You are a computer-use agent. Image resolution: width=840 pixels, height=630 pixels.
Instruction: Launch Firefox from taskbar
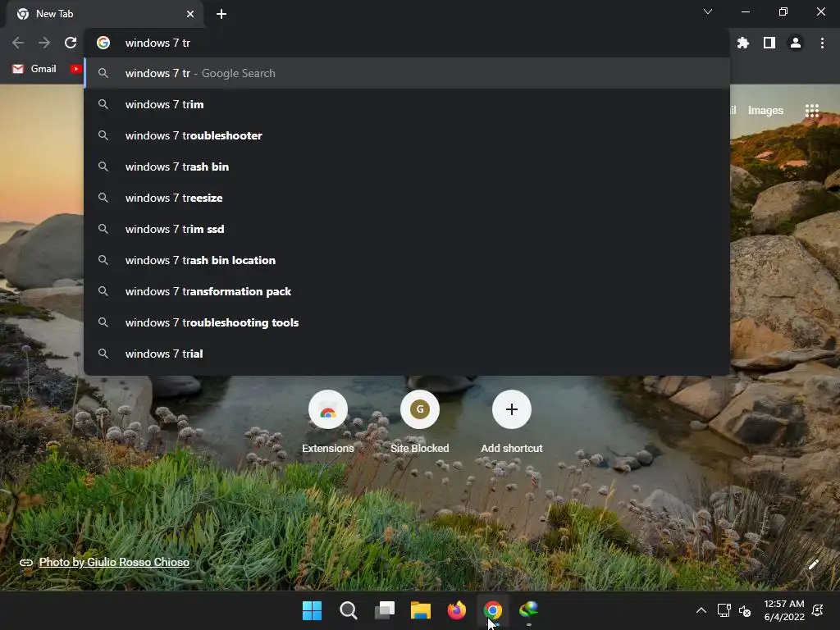456,610
